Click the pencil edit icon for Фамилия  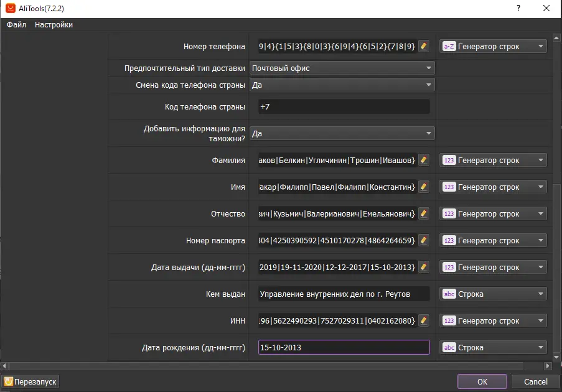[x=424, y=160]
